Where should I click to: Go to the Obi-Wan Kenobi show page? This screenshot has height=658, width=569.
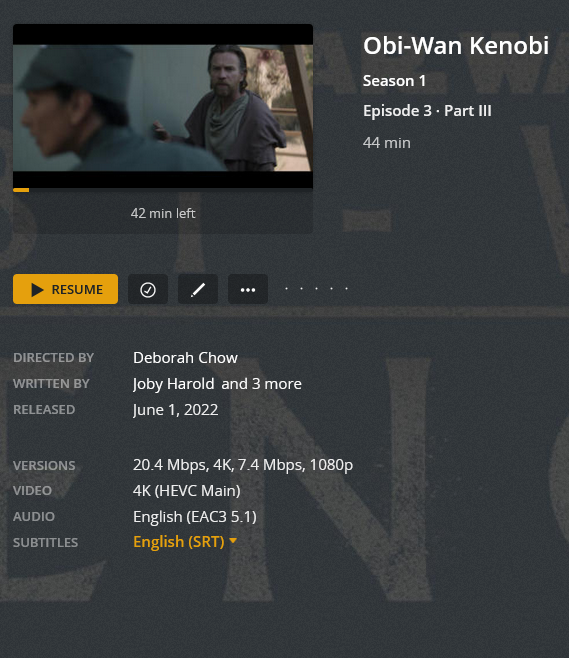click(x=456, y=45)
